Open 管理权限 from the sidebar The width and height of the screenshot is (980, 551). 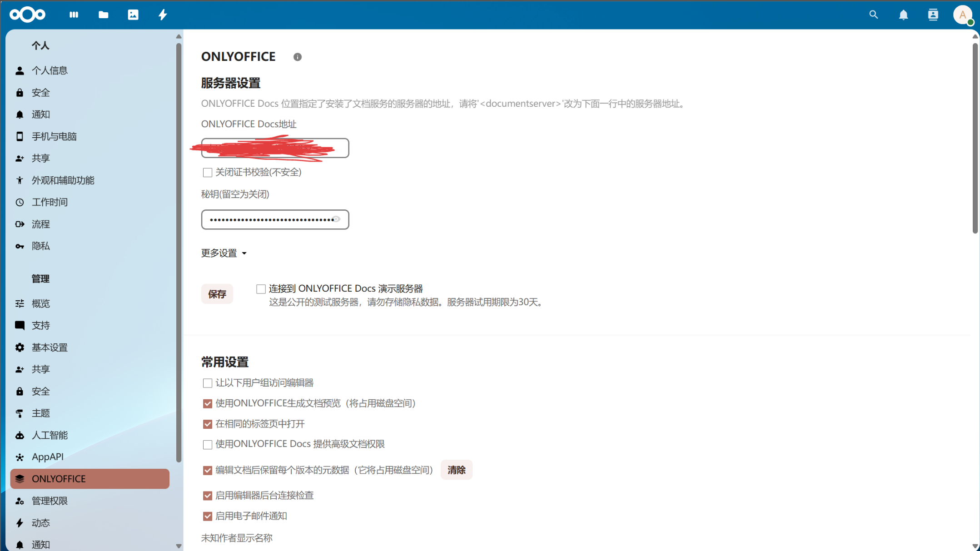point(50,501)
